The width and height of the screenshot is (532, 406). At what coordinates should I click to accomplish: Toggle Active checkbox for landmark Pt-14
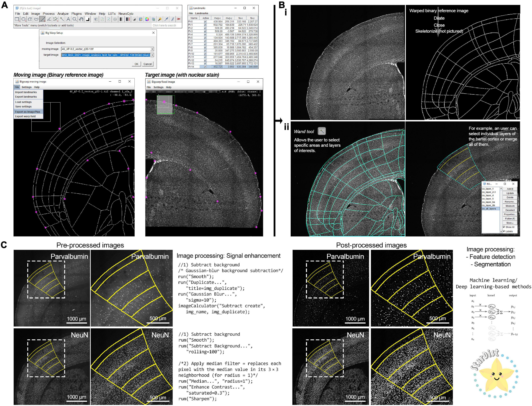point(205,67)
